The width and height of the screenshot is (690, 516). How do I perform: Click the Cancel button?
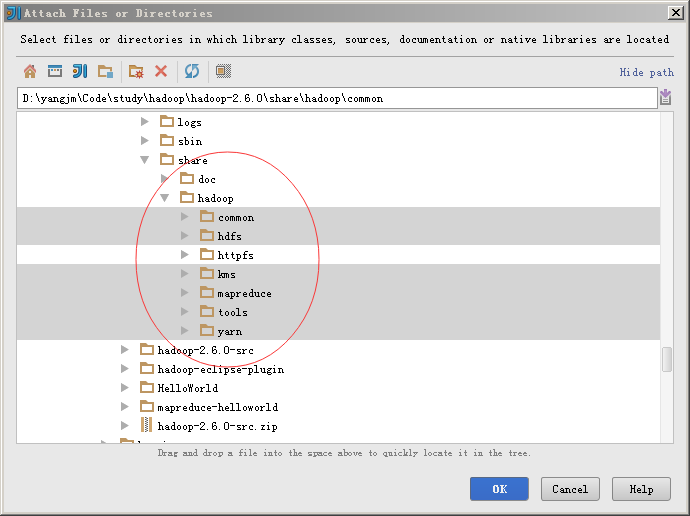pos(570,489)
